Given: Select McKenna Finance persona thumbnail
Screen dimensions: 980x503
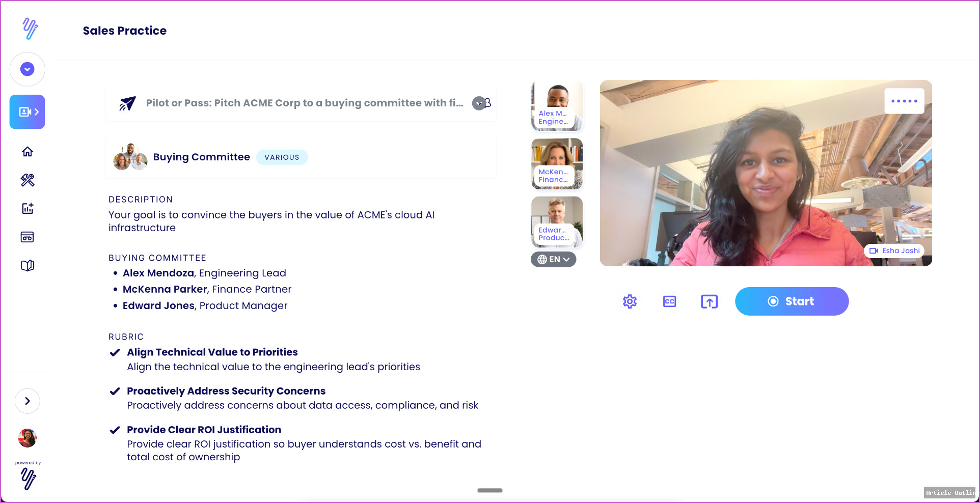Looking at the screenshot, I should click(557, 164).
